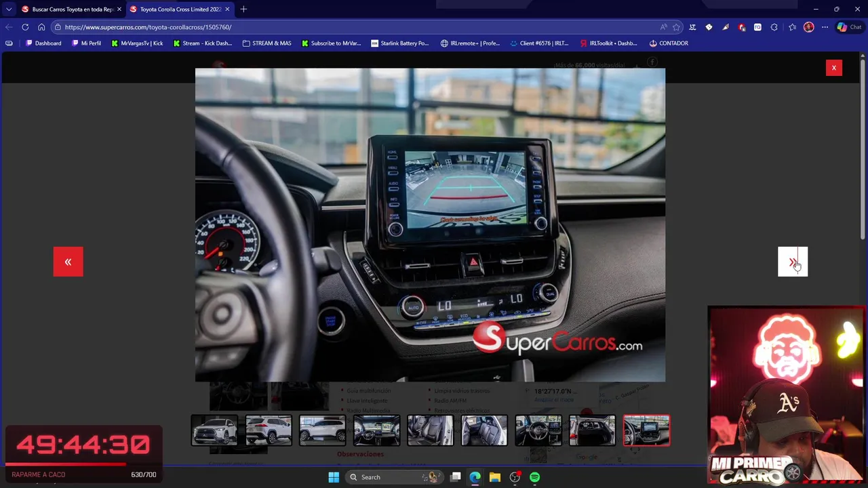Open the steering wheel thumbnail

tap(538, 430)
